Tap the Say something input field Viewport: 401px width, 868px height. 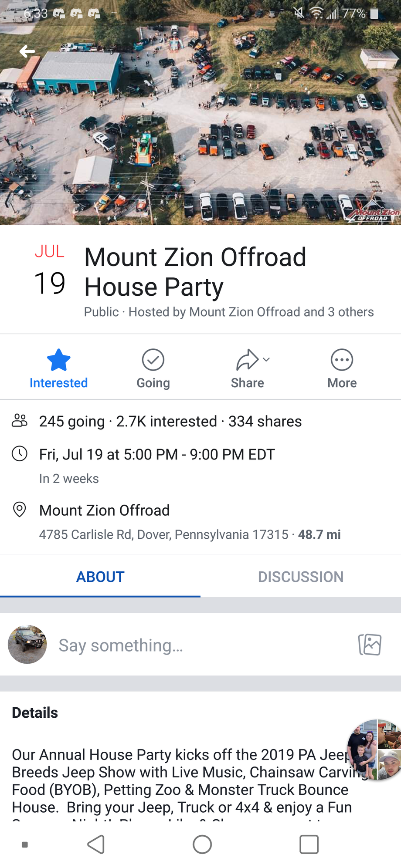click(121, 645)
